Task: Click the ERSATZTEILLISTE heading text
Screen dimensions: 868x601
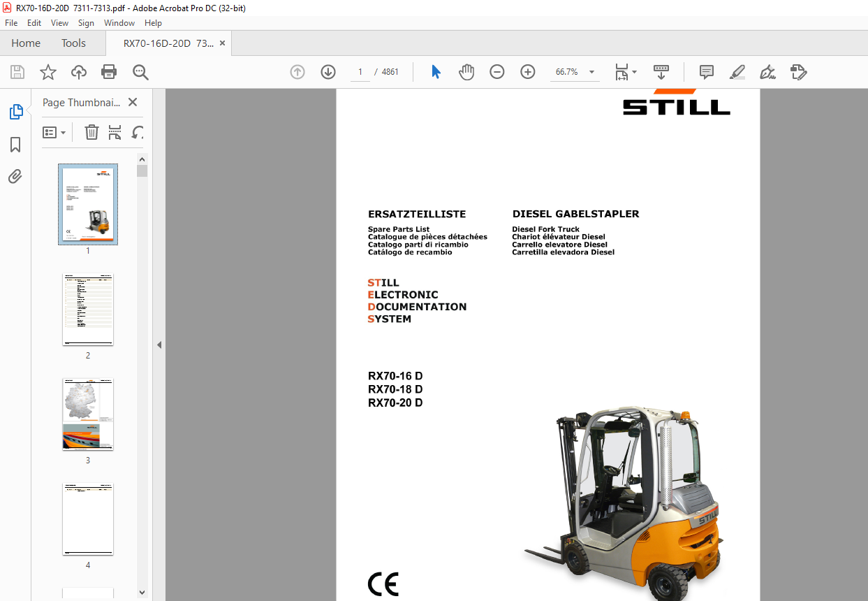Action: click(417, 215)
